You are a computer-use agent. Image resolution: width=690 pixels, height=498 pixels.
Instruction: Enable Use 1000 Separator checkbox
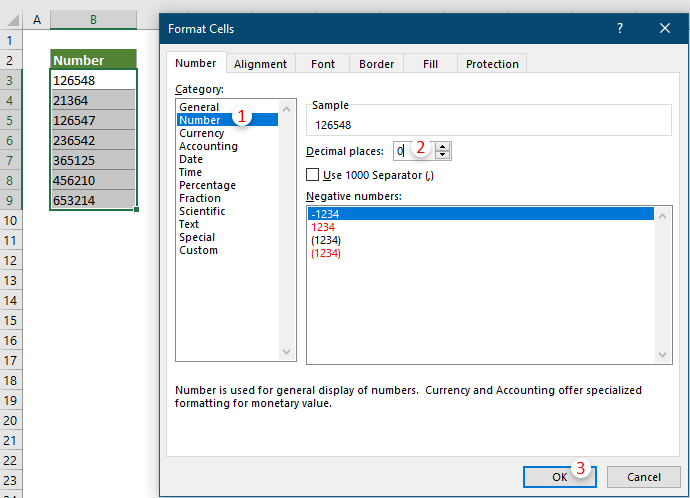[313, 175]
